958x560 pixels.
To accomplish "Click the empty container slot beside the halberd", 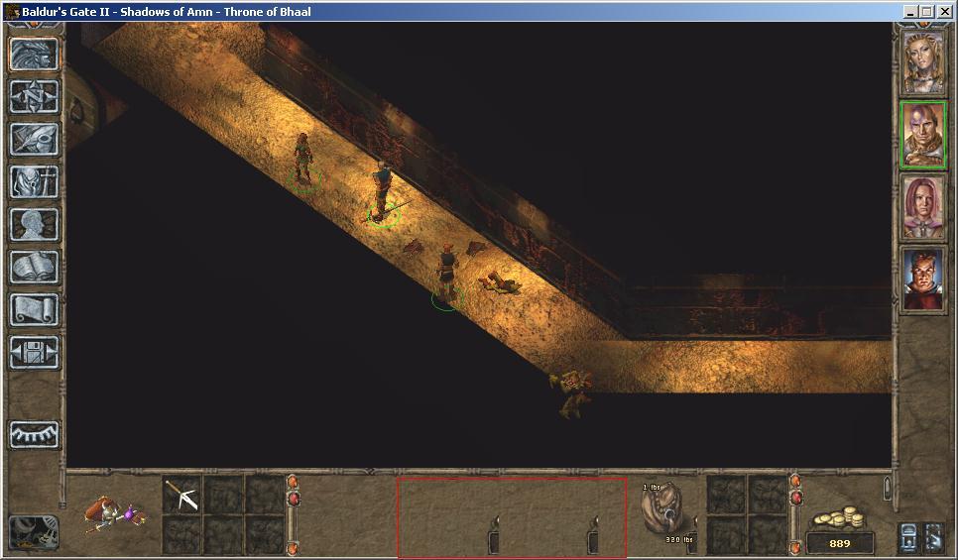I will pos(223,495).
